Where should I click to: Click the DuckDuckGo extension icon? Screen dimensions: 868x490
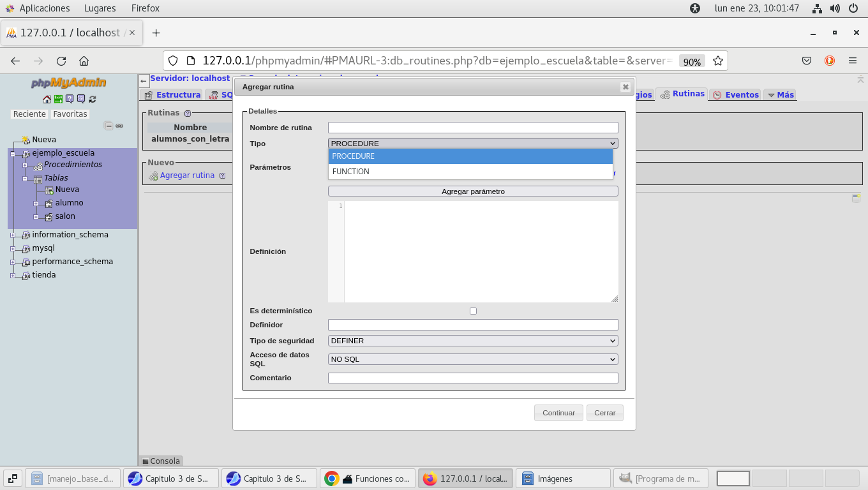(x=830, y=61)
